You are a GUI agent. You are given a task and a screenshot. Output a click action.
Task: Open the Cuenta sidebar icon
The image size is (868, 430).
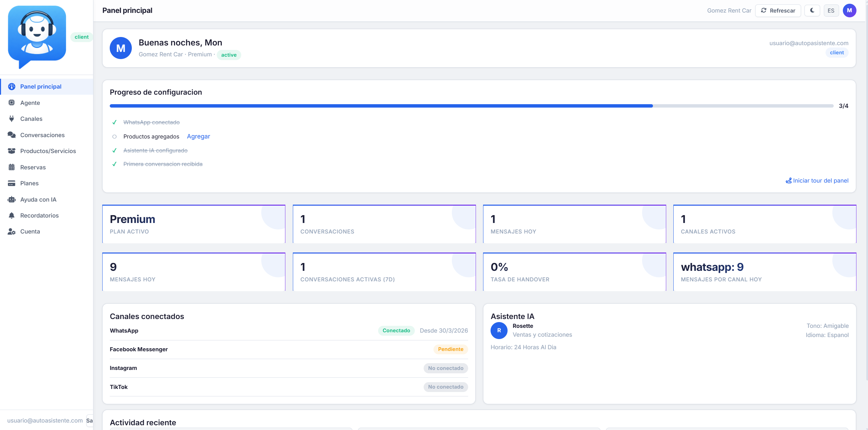(12, 231)
